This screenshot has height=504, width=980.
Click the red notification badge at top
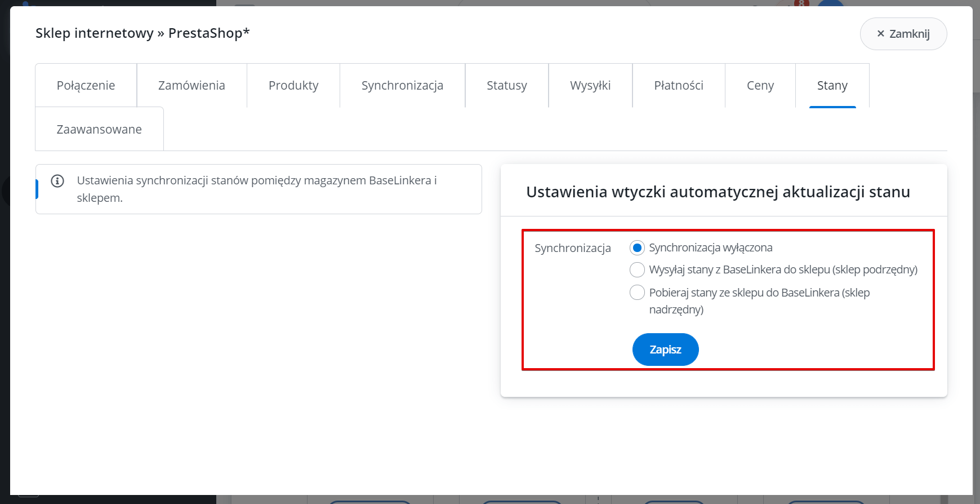[801, 3]
